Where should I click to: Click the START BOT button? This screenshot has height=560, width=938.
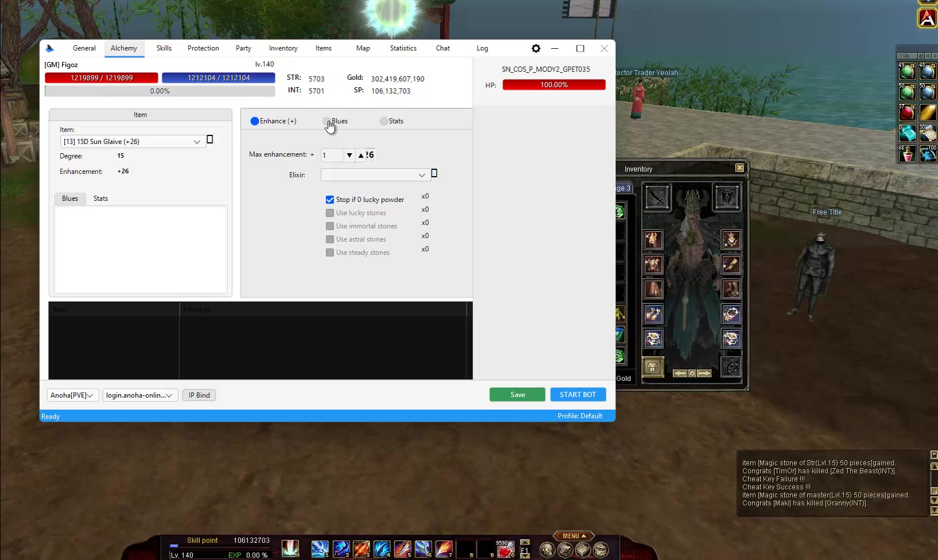[x=578, y=395]
